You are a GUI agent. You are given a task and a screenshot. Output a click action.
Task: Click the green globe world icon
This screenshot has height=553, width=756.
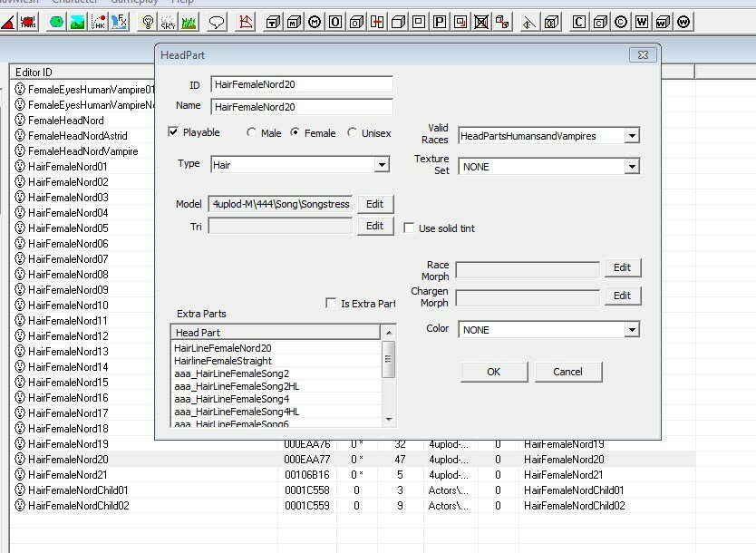coord(56,22)
